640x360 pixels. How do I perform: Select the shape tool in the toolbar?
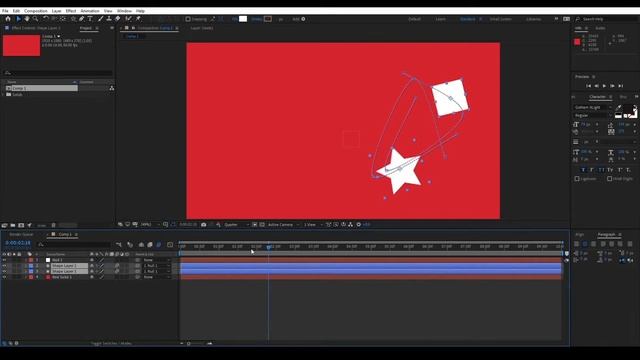click(73, 19)
